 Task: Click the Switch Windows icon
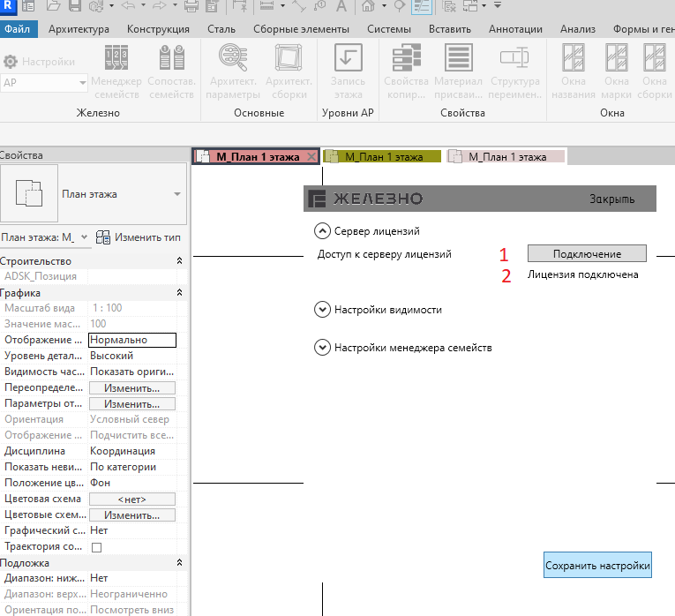470,5
